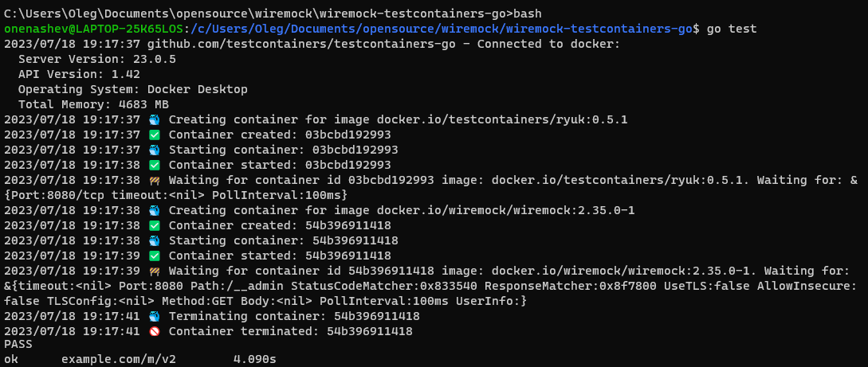
Task: Click green checkmark beside Container created: 54b396911418
Action: point(155,225)
